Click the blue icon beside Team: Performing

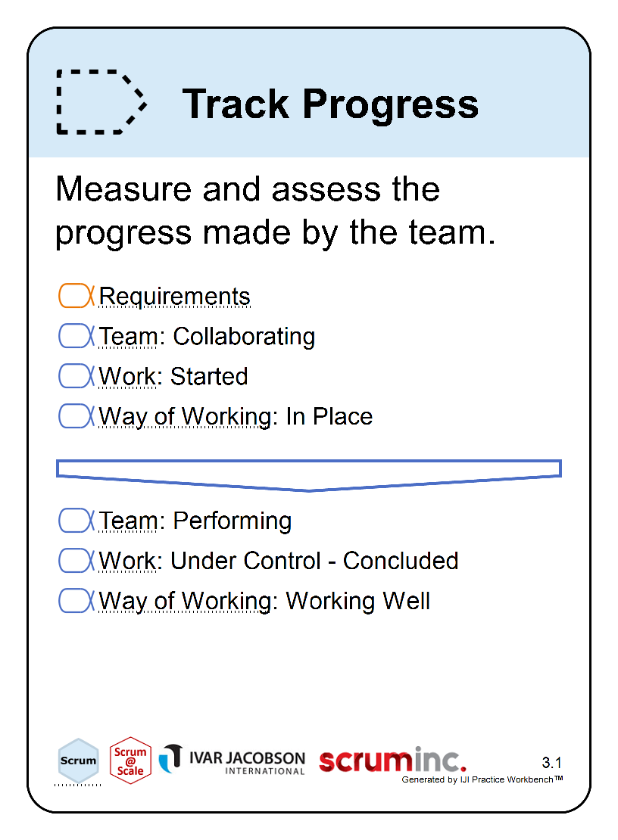pyautogui.click(x=76, y=520)
